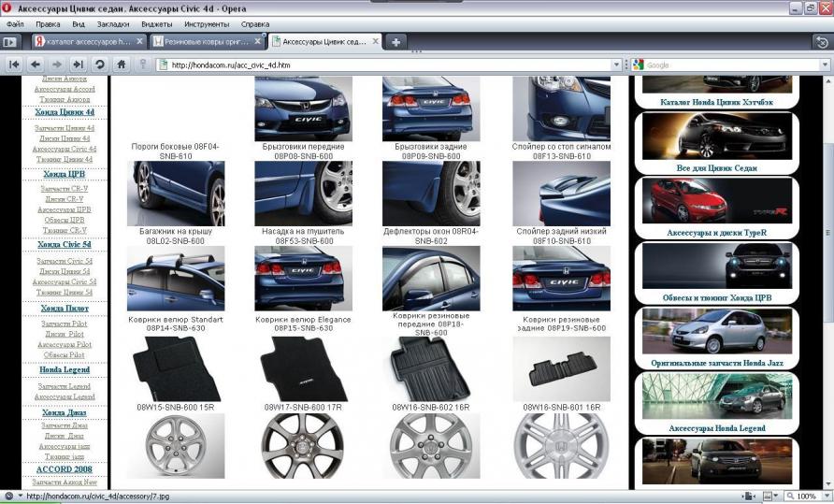Open the Хонда Джаз sidebar link
The width and height of the screenshot is (834, 504).
tap(65, 412)
